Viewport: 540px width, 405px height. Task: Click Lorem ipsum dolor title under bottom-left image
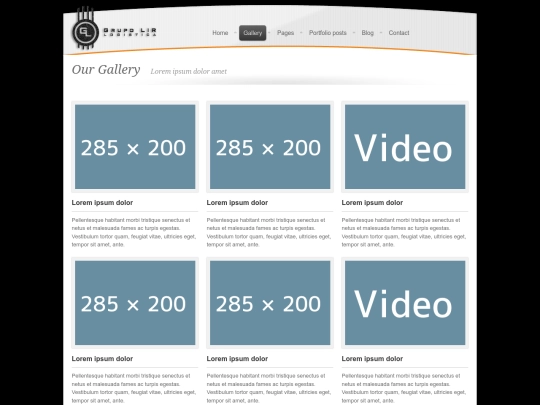(x=102, y=359)
